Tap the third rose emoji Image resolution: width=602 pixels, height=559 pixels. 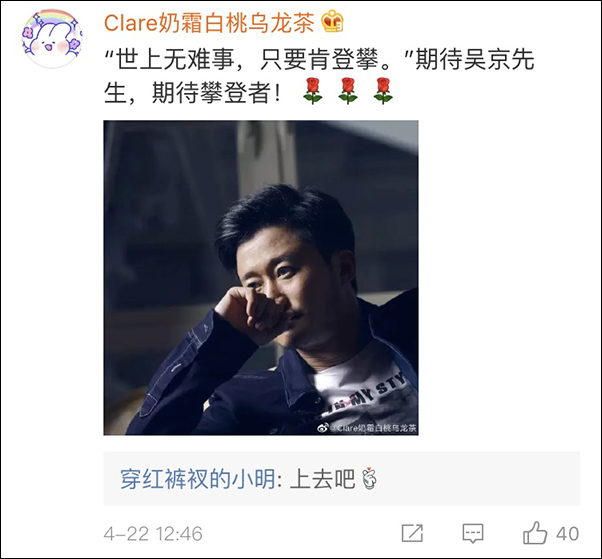(383, 91)
